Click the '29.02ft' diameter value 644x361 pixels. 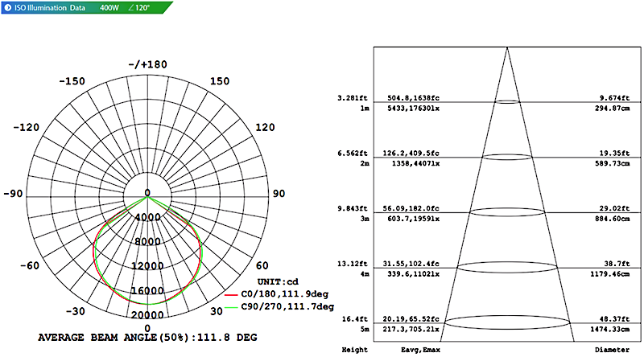pyautogui.click(x=614, y=209)
